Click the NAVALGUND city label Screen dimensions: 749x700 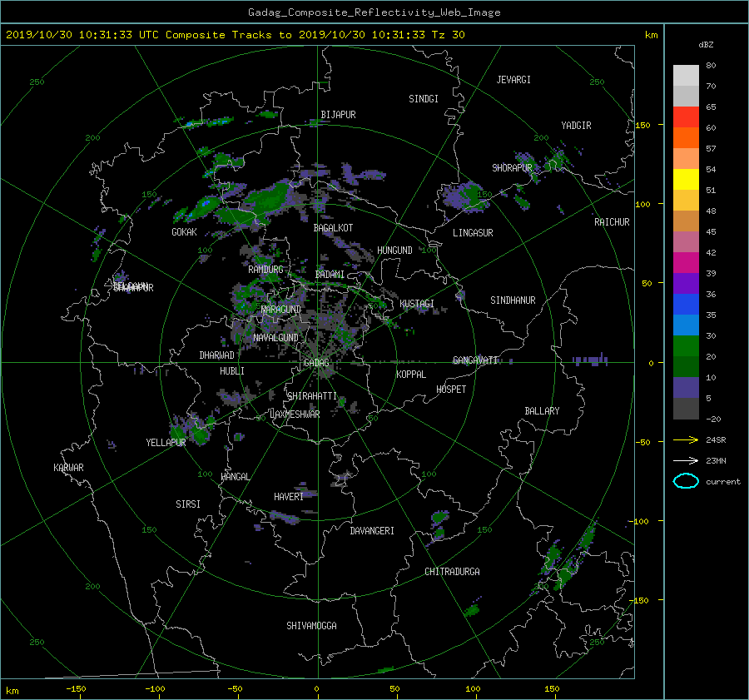click(x=275, y=338)
